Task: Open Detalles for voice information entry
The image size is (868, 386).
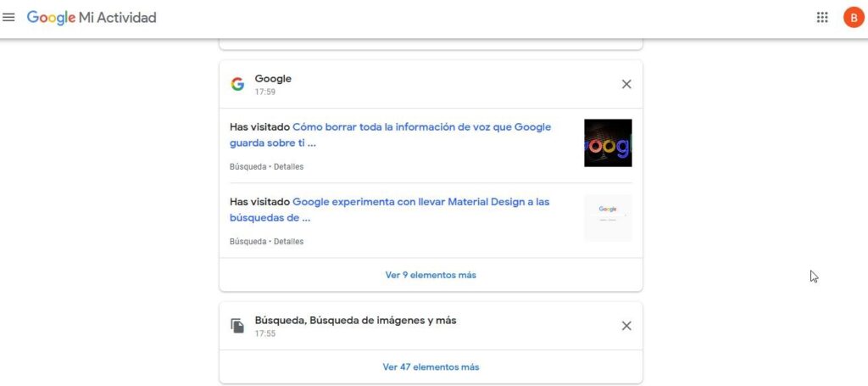Action: pos(288,166)
